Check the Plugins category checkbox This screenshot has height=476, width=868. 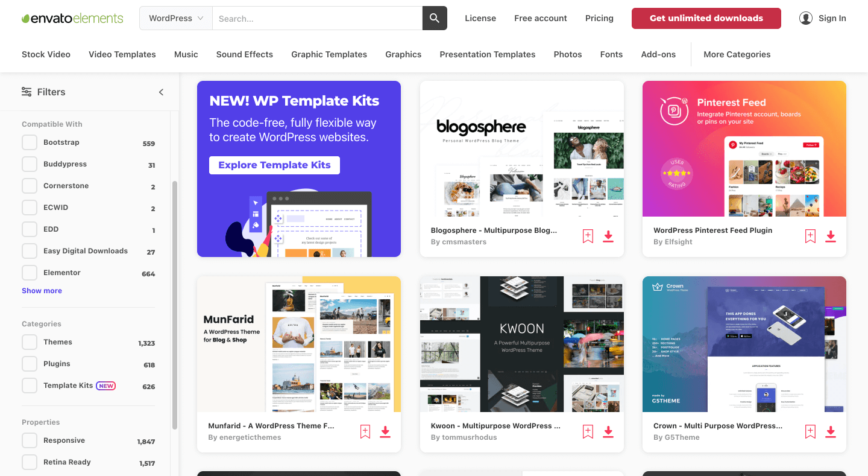30,364
